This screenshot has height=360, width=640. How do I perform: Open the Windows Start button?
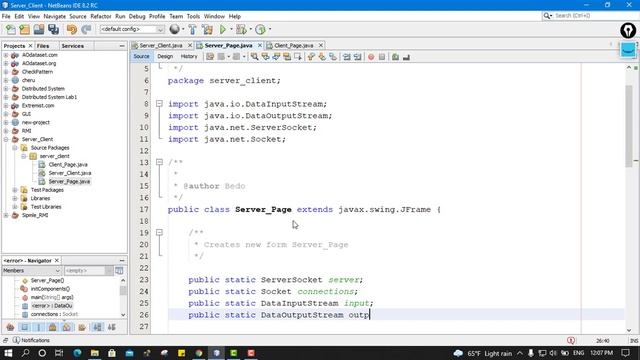point(8,353)
